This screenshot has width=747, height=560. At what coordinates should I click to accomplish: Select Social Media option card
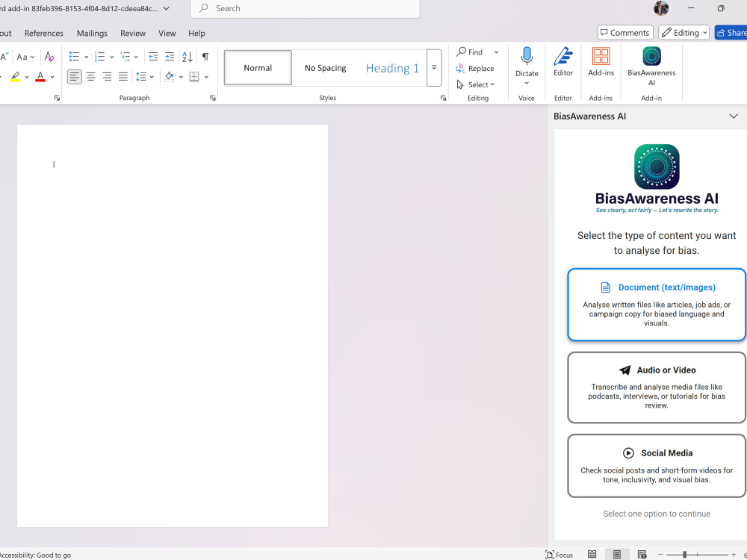(x=657, y=466)
